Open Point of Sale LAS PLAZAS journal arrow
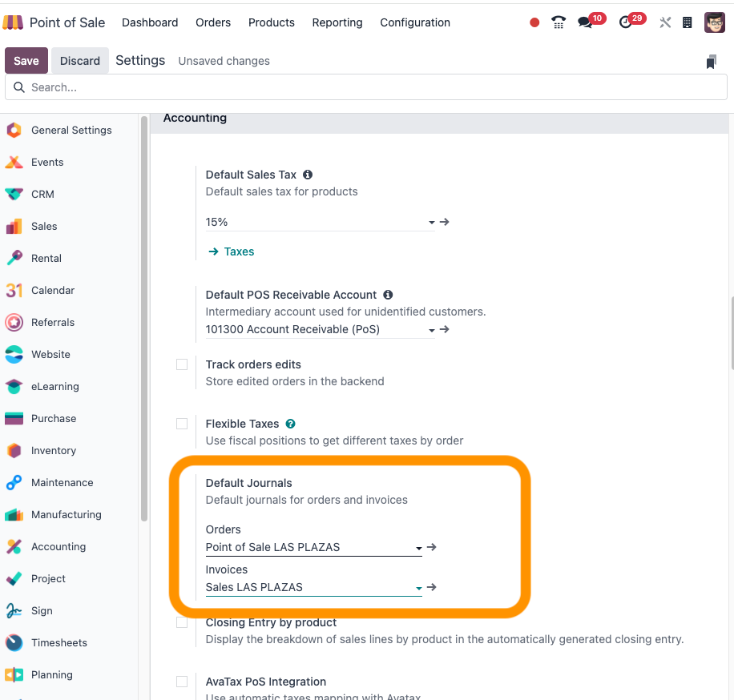This screenshot has width=734, height=700. point(432,547)
